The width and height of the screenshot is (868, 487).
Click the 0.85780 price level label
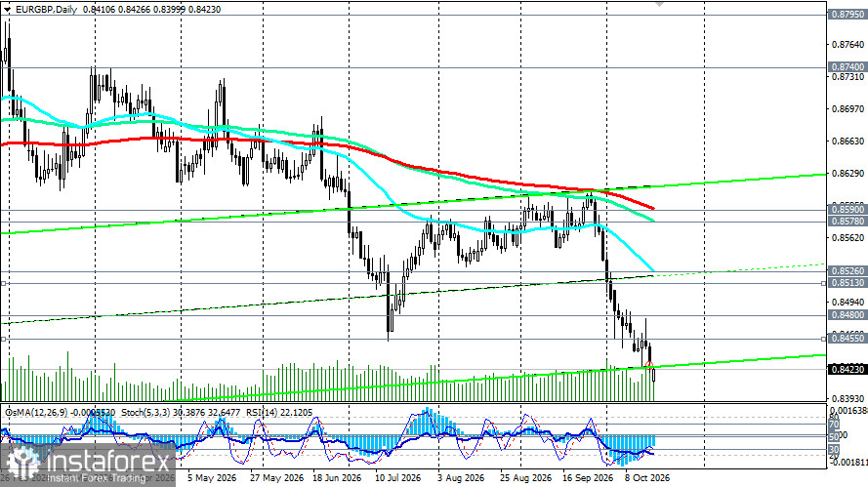[x=847, y=222]
